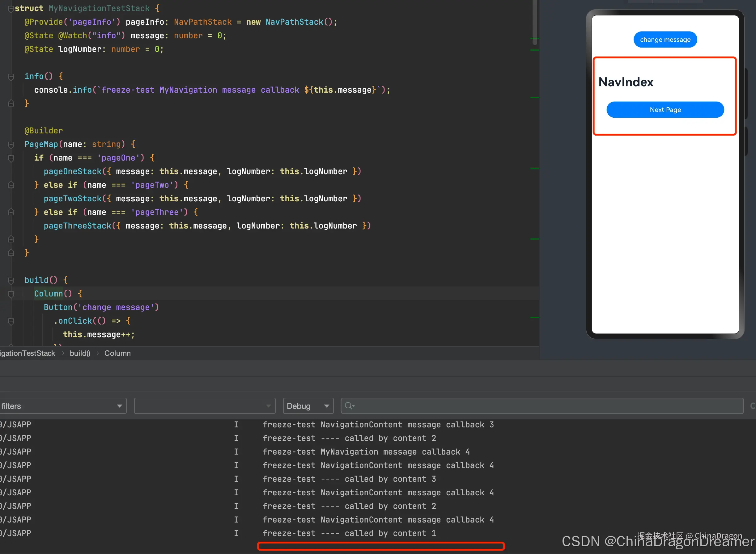Collapse the 'pageTwo' else-if fold marker
The width and height of the screenshot is (756, 554).
(x=11, y=185)
